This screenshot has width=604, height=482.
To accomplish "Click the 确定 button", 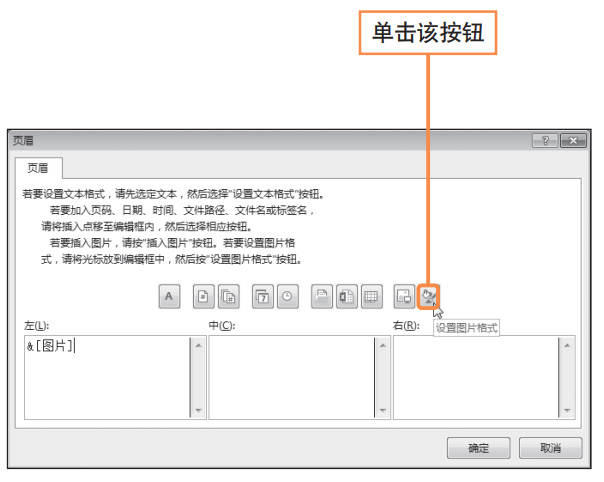I will 478,448.
